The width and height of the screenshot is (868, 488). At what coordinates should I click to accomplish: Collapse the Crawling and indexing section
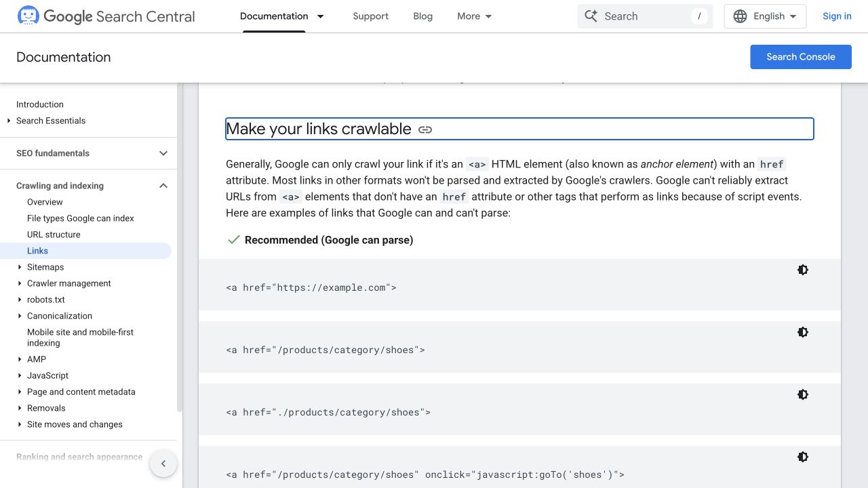[163, 186]
